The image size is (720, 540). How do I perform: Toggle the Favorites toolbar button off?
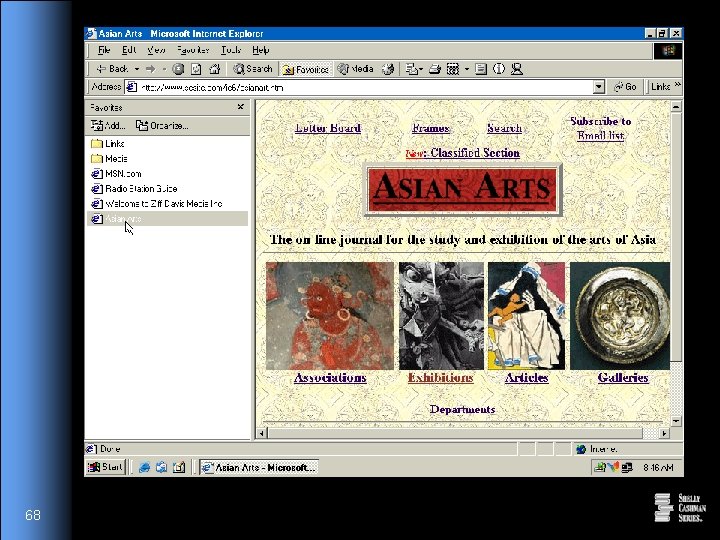click(305, 69)
